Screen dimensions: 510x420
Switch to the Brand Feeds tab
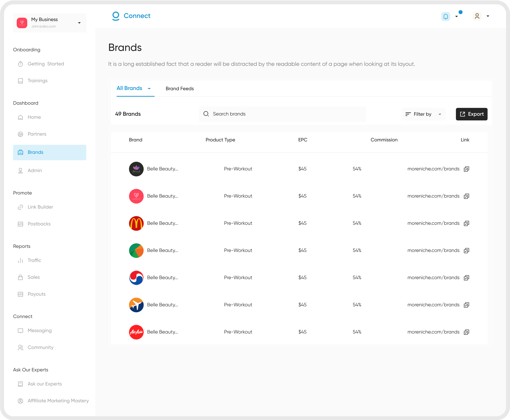pyautogui.click(x=180, y=89)
